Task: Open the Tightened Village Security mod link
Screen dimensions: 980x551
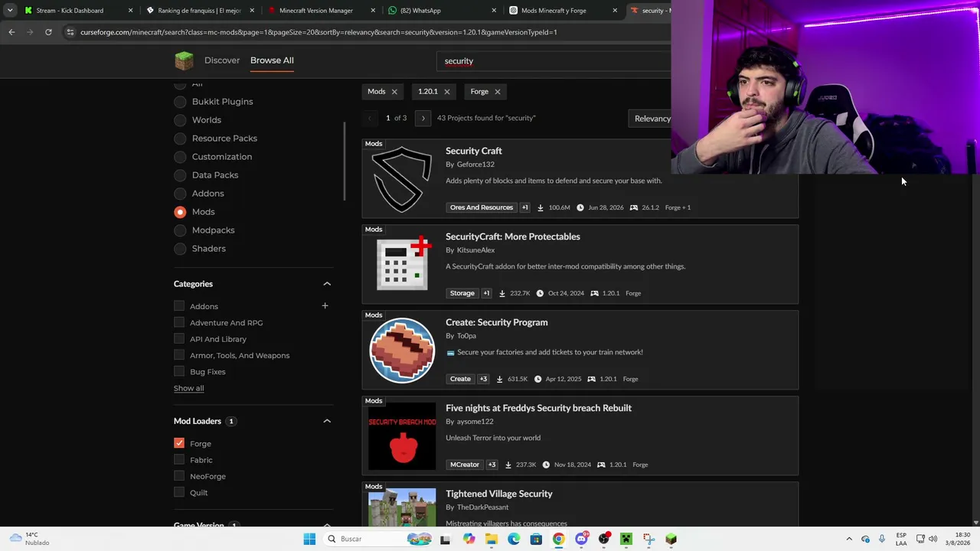Action: 499,494
